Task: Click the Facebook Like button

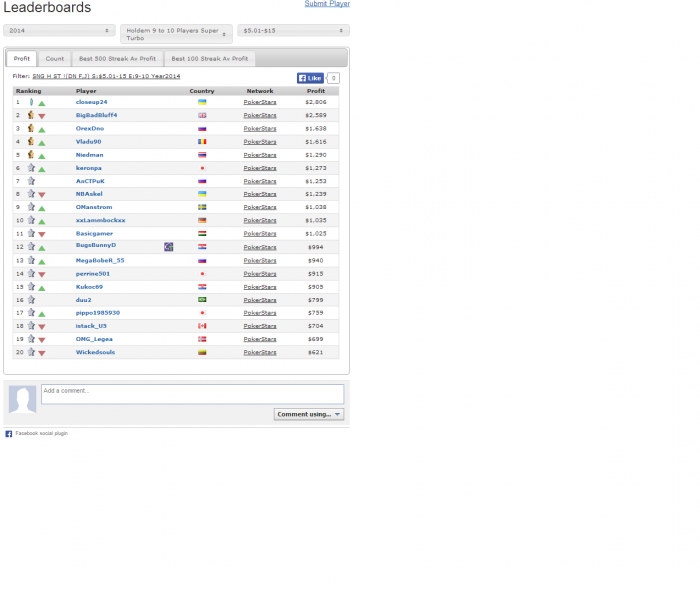Action: [x=310, y=78]
